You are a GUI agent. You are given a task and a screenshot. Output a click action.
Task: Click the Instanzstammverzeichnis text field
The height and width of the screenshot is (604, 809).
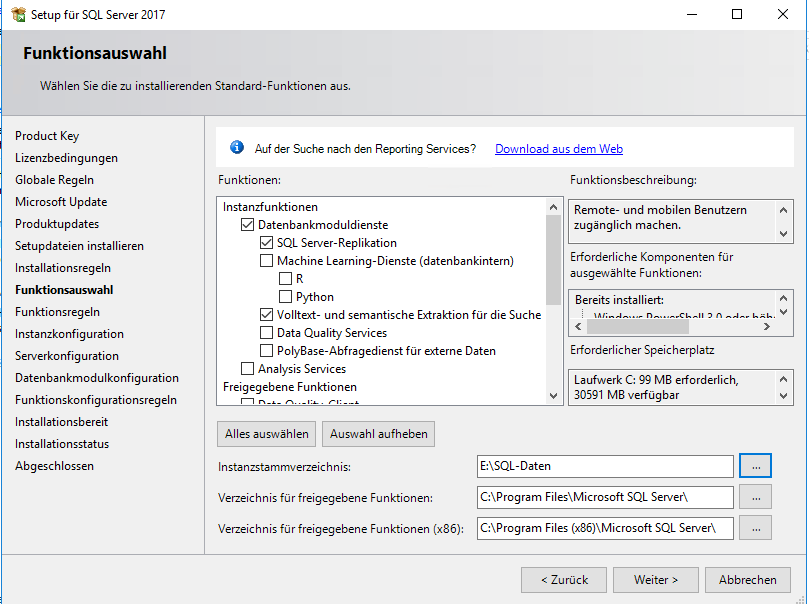[605, 466]
